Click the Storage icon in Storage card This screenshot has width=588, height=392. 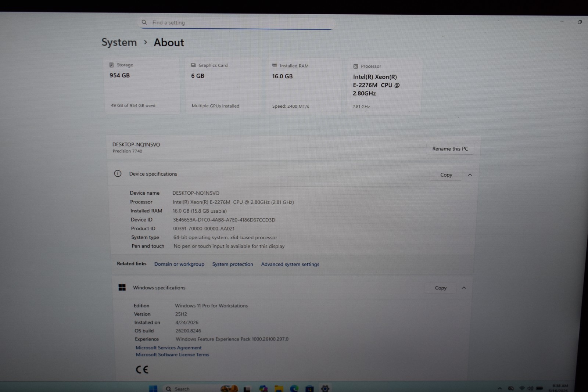pyautogui.click(x=111, y=65)
